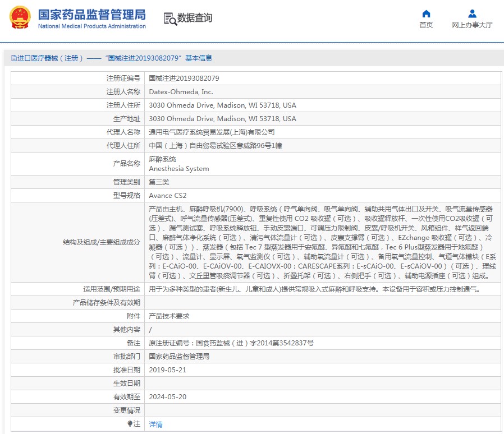Screen dimensions: 504x434
Task: Click the 审批部门 row label
Action: pos(127,357)
